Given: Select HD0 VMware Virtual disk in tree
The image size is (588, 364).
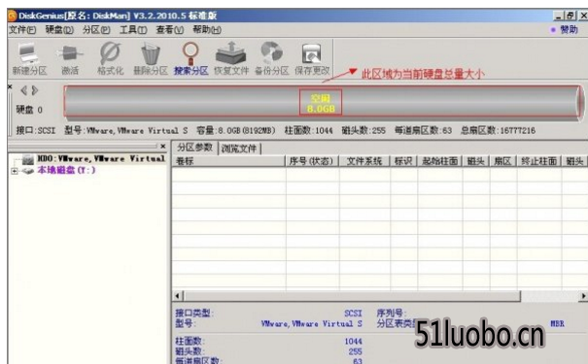Looking at the screenshot, I should coord(101,159).
